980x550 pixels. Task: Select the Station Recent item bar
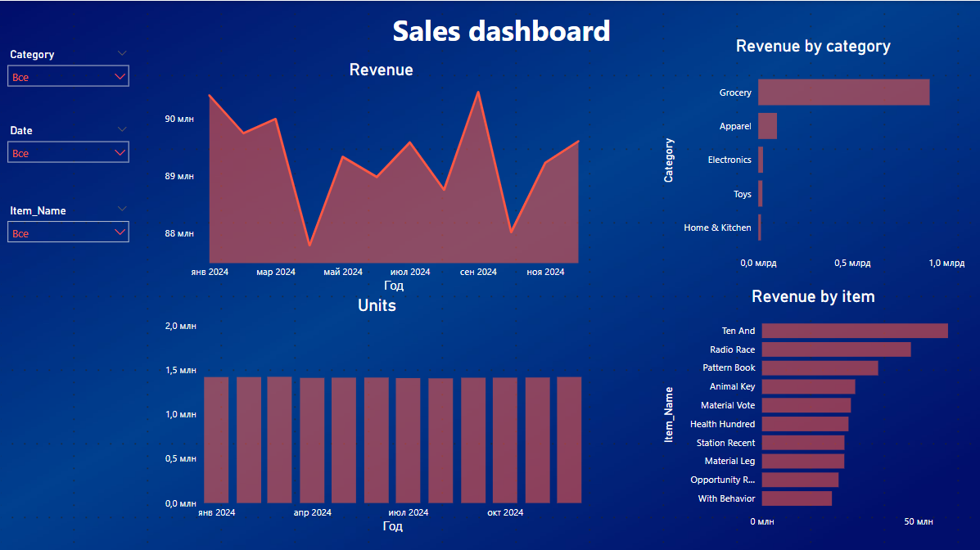[x=803, y=443]
